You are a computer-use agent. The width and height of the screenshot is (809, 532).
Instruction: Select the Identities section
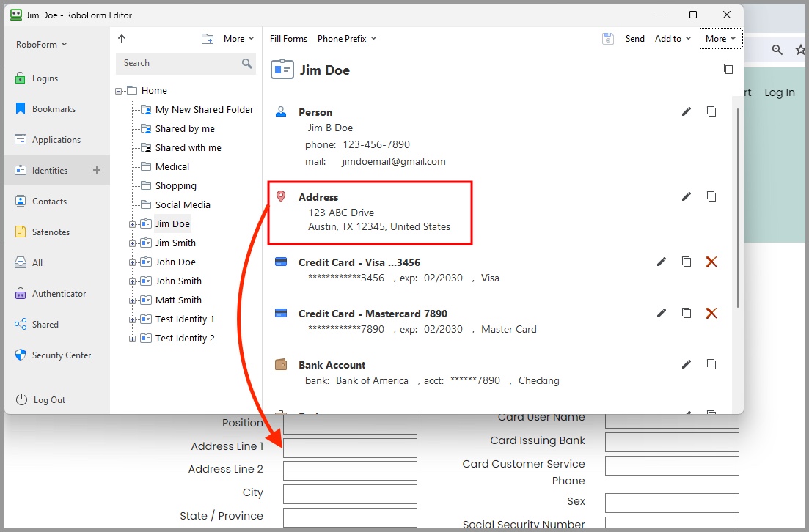coord(49,170)
